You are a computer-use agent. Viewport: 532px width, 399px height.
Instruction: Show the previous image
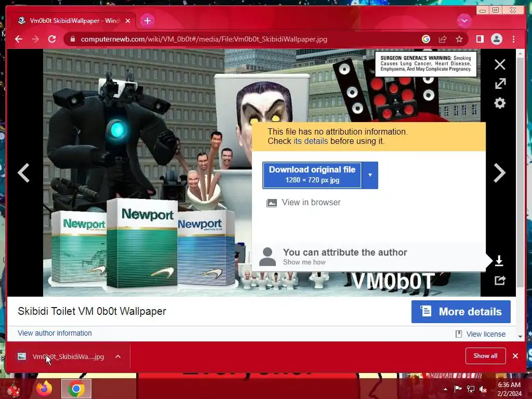point(24,173)
